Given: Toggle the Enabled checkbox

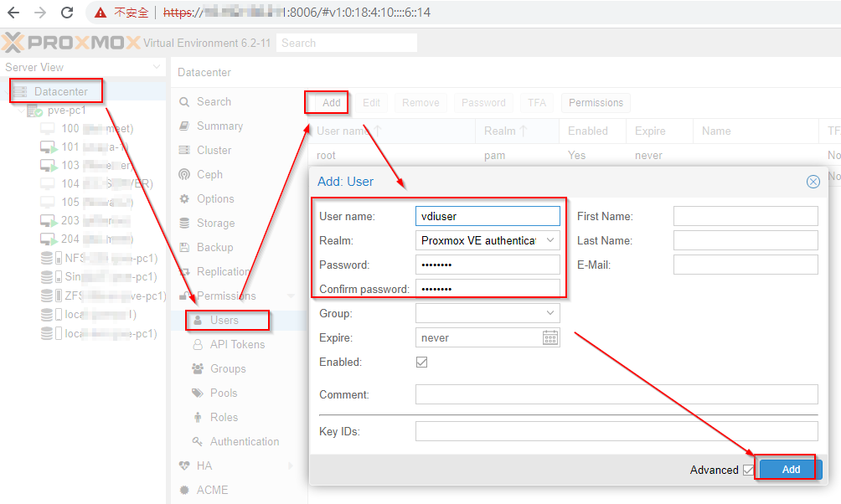Looking at the screenshot, I should click(x=421, y=362).
